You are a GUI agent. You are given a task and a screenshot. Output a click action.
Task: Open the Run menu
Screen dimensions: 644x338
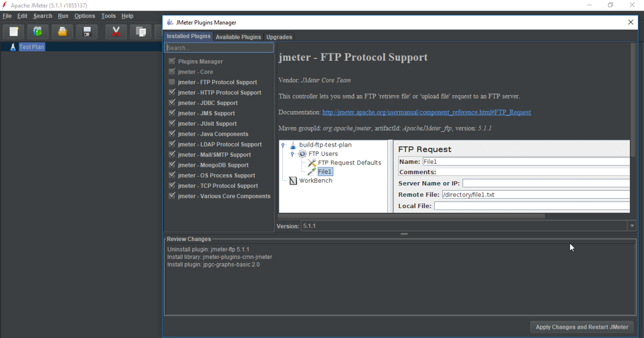click(63, 16)
